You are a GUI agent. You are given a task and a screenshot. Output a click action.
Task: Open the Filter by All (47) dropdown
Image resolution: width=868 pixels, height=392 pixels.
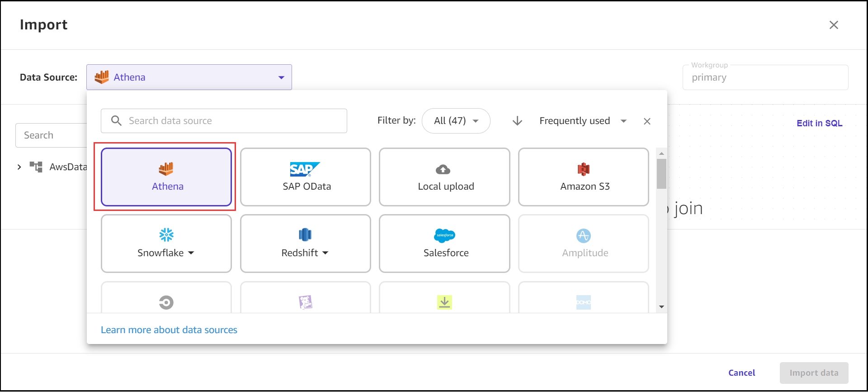click(456, 121)
